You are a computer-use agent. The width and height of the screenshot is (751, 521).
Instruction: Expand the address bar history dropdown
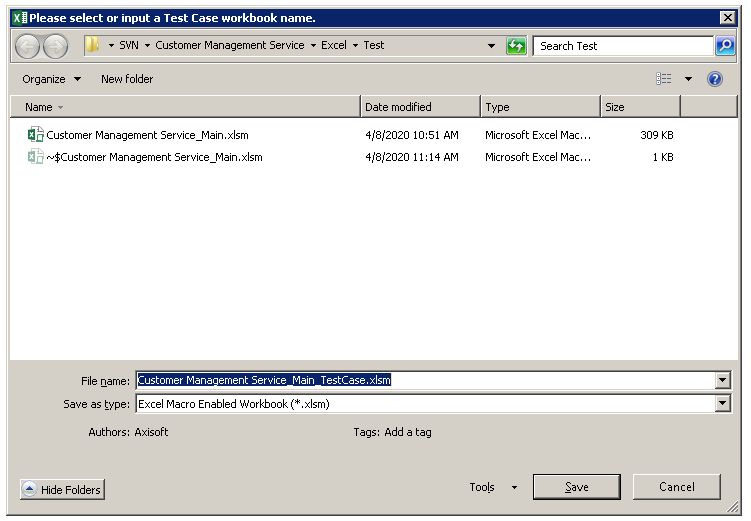[x=491, y=46]
